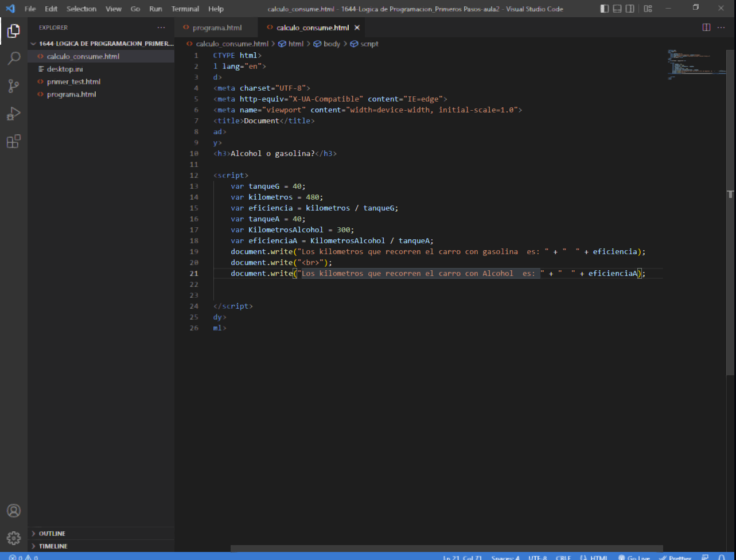Click the Go Live status bar button
The height and width of the screenshot is (560, 736).
coord(634,557)
